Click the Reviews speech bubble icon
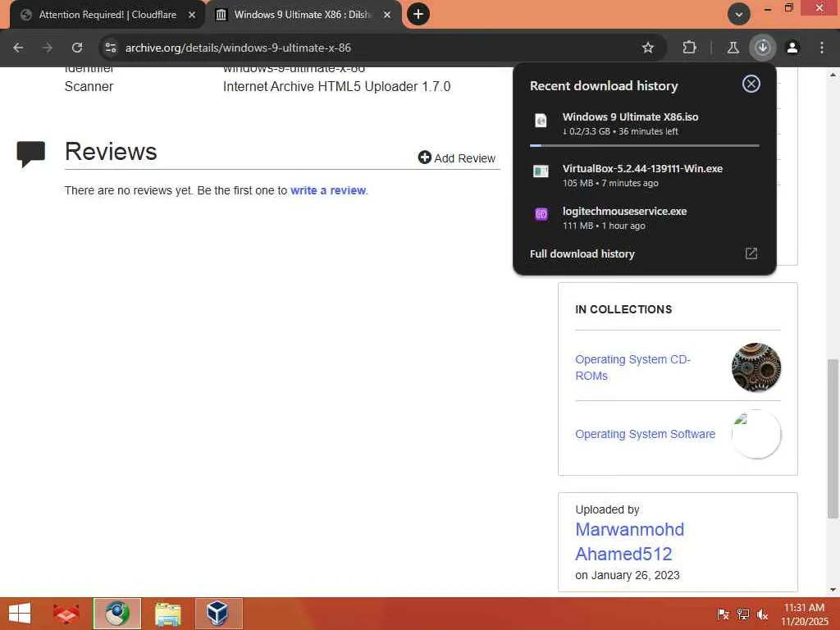Image resolution: width=840 pixels, height=630 pixels. click(31, 153)
